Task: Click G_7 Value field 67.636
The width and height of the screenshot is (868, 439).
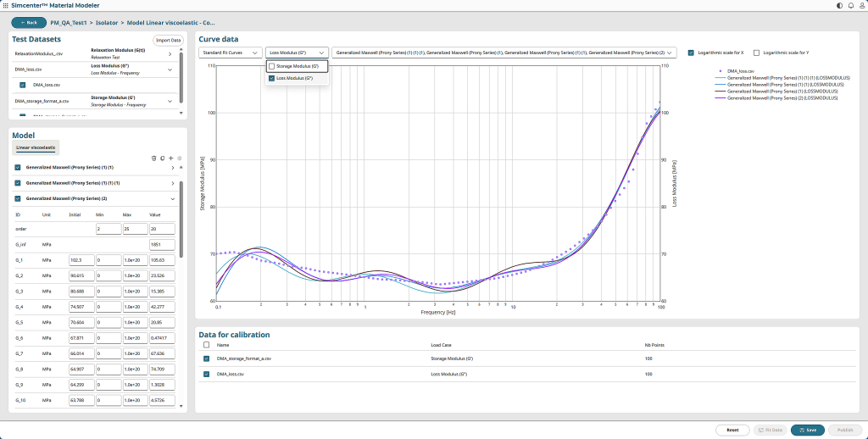Action: (162, 353)
